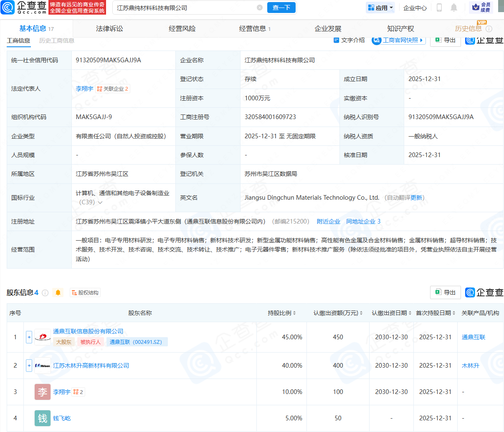Click the 查一下 search button
Viewport: 504px width, 432px height.
tap(281, 8)
